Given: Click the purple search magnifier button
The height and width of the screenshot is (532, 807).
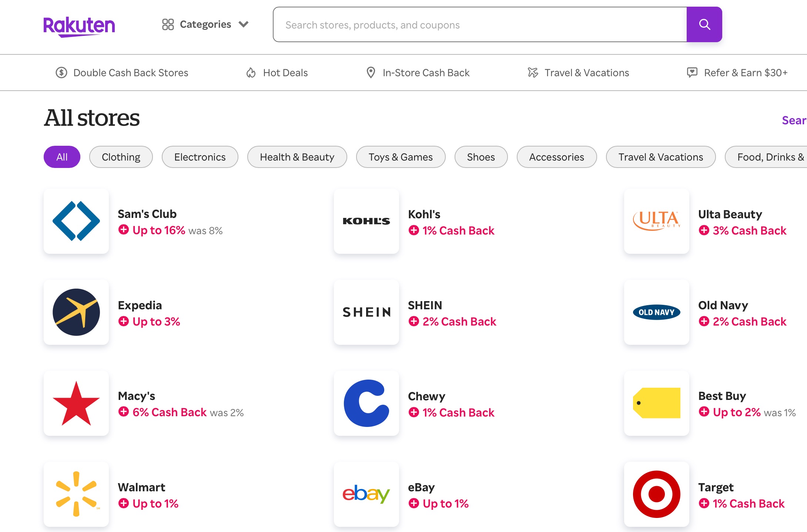Looking at the screenshot, I should 704,24.
